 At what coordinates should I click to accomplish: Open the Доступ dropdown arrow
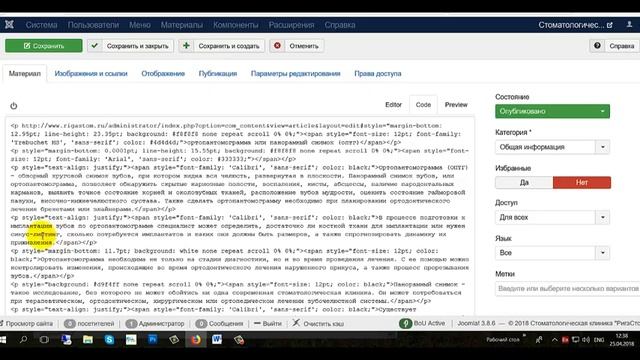coord(602,217)
